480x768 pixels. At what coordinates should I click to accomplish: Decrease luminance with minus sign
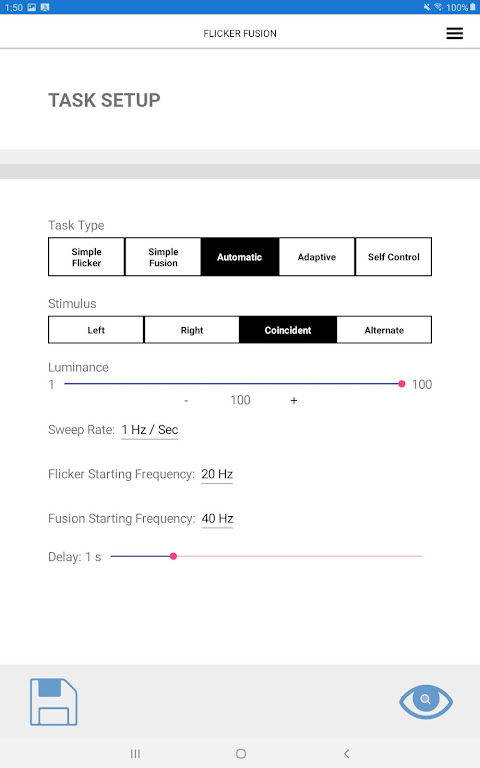[186, 401]
